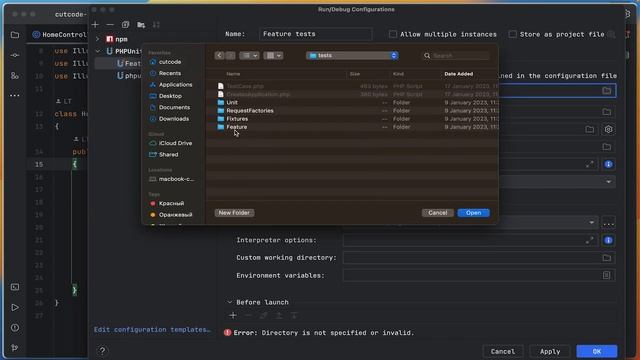
Task: Browse Custom working directory folder icon
Action: pos(607,258)
